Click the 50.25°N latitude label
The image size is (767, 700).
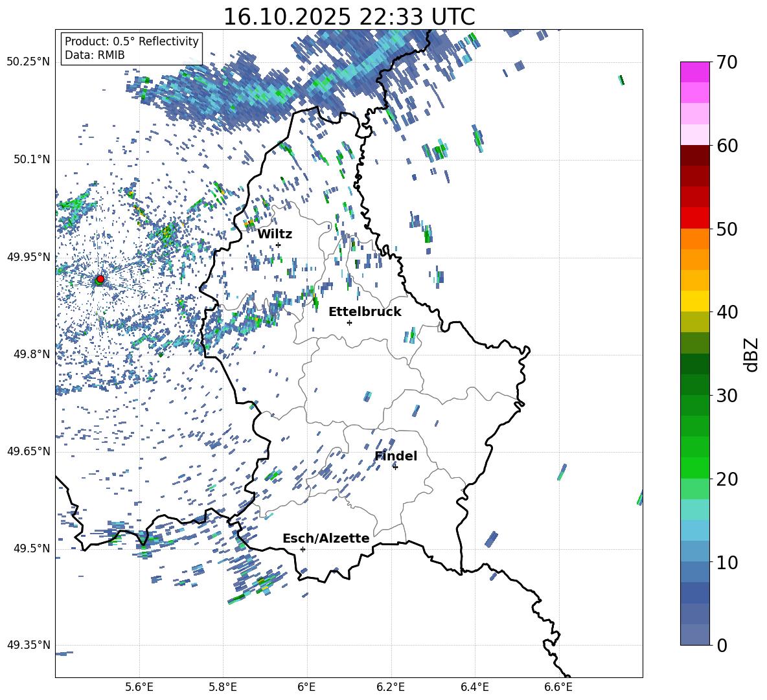(x=29, y=62)
